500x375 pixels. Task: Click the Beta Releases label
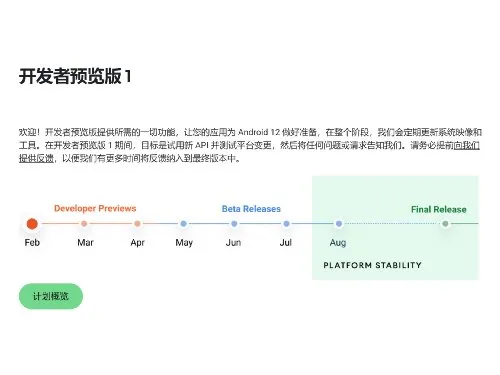pyautogui.click(x=251, y=209)
